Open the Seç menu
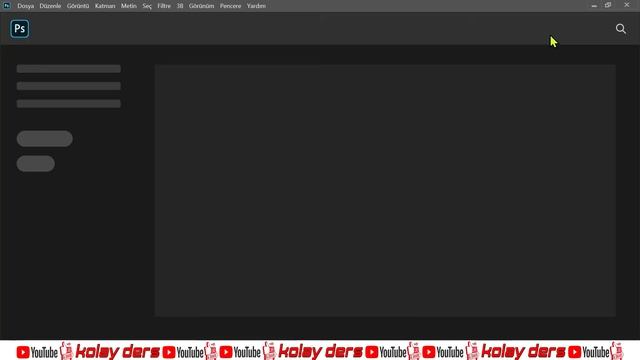This screenshot has width=640, height=360. click(147, 6)
